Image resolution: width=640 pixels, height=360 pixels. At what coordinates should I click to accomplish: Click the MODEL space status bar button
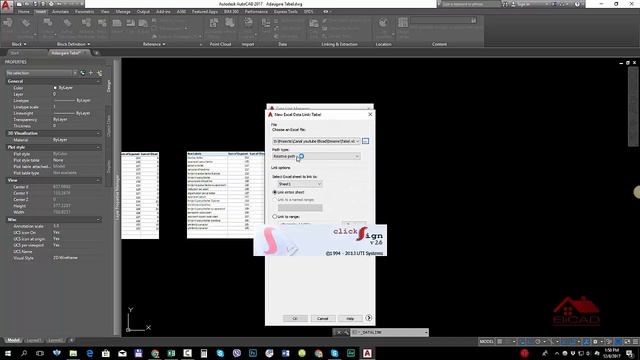pos(486,342)
